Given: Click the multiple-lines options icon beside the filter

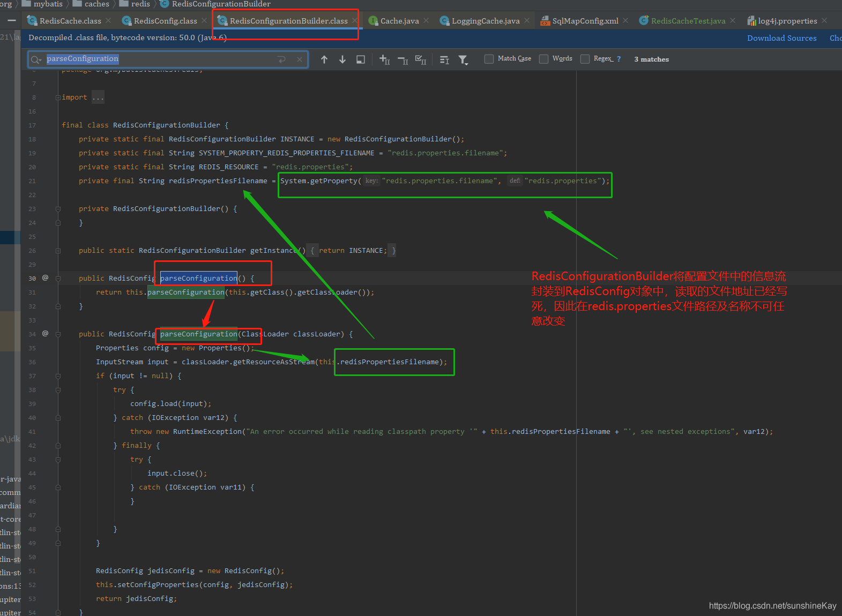Looking at the screenshot, I should point(444,59).
